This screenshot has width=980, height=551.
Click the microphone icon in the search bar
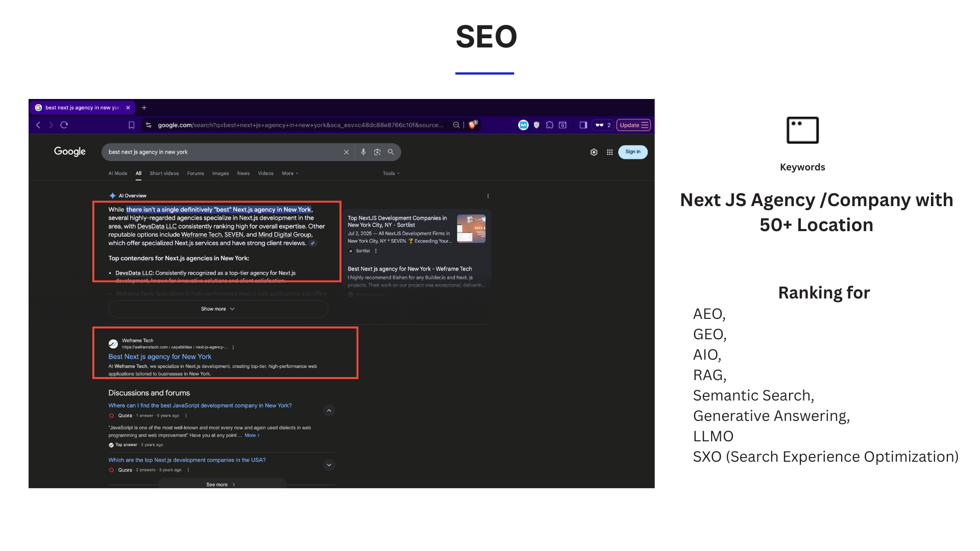click(x=363, y=152)
